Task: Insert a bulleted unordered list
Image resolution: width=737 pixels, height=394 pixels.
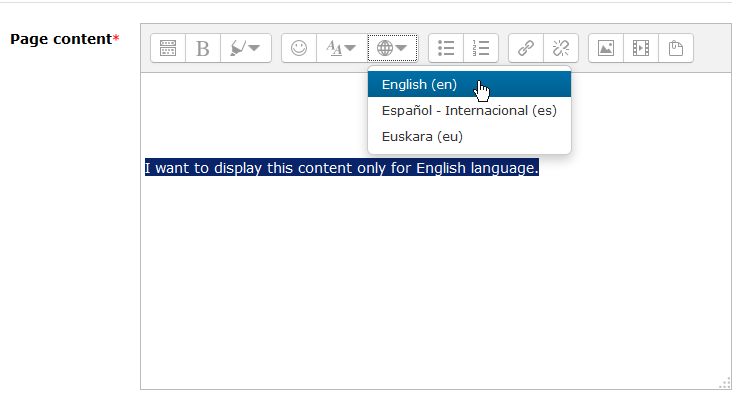Action: point(446,48)
